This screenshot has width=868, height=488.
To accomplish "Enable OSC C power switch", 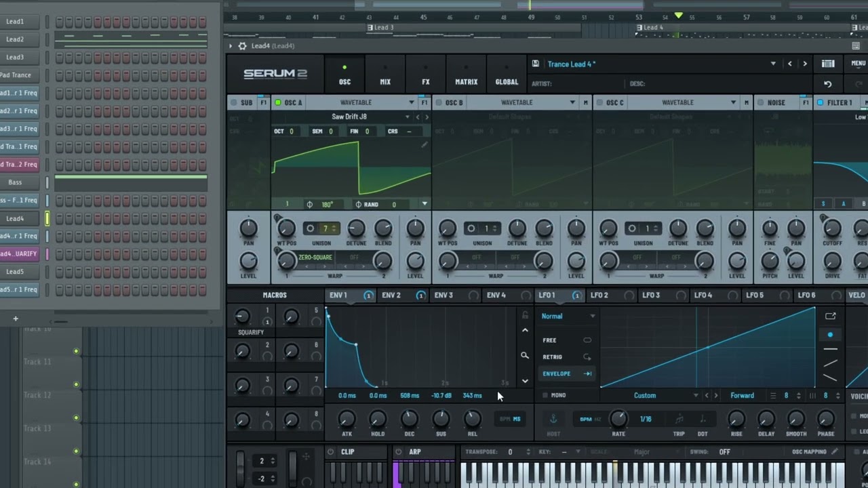I will point(599,103).
